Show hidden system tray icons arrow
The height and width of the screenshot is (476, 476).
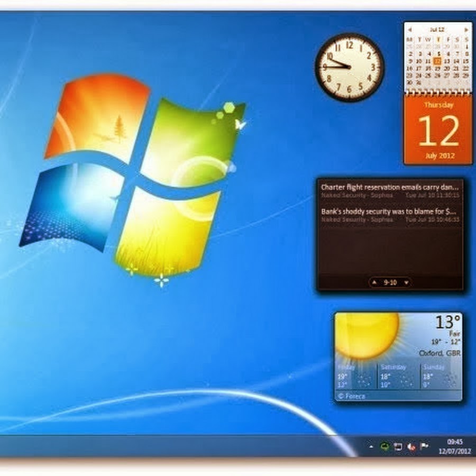[371, 446]
